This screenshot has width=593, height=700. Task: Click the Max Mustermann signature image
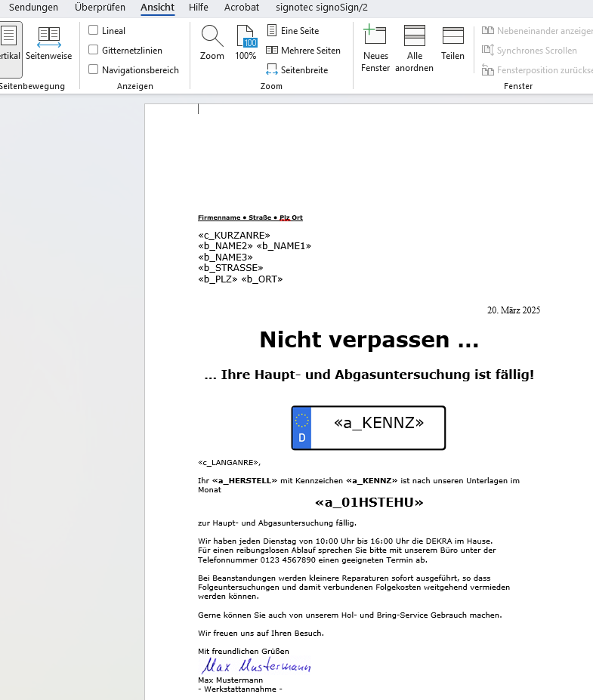point(256,665)
